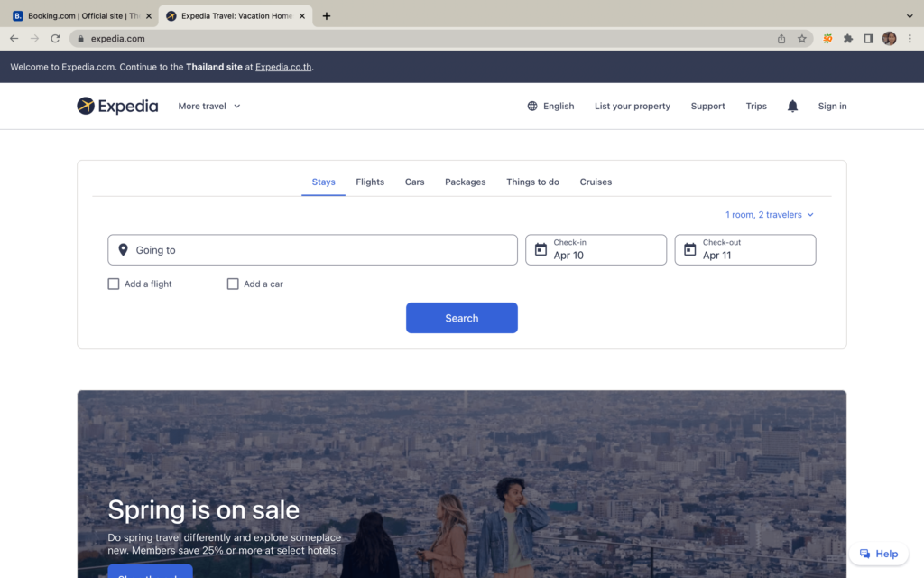The height and width of the screenshot is (578, 924).
Task: Open the Chrome three-dot menu
Action: point(910,38)
